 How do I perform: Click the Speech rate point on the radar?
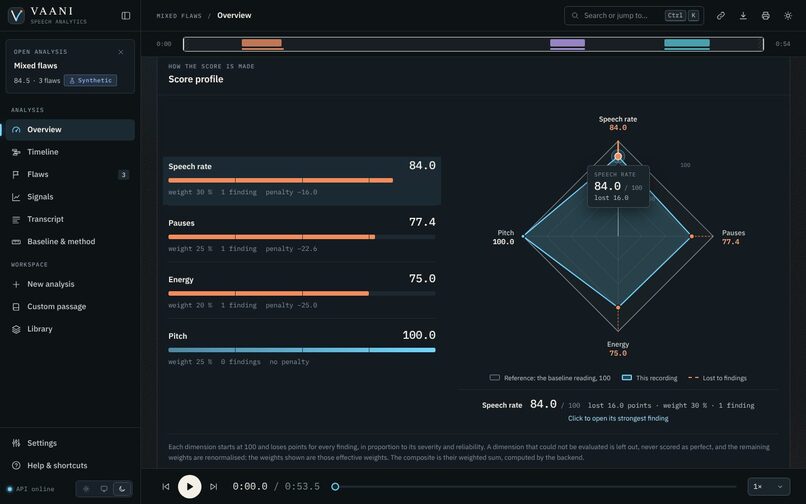point(618,156)
